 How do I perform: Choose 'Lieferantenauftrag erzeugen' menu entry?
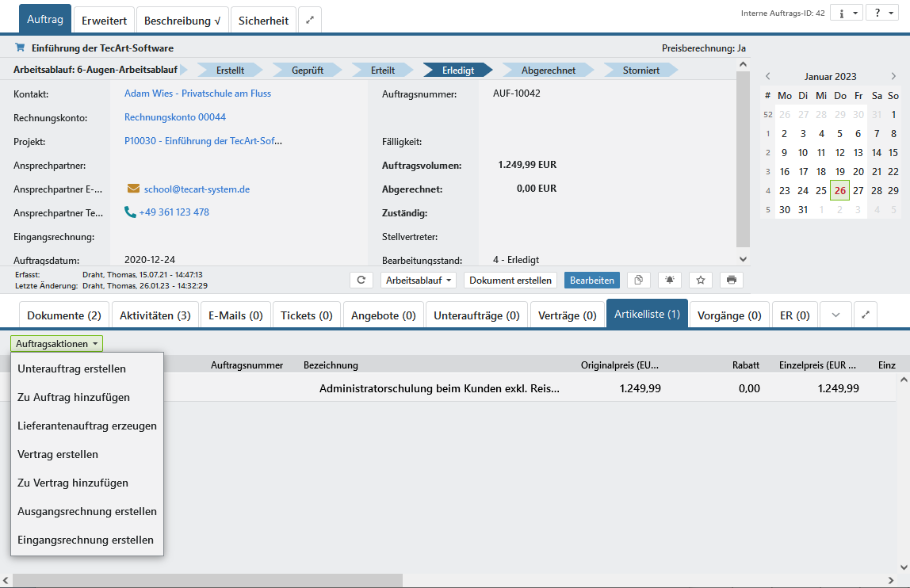(x=87, y=426)
